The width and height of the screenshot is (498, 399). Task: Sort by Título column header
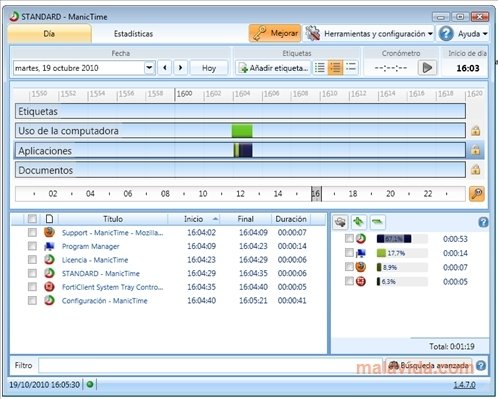pos(113,219)
